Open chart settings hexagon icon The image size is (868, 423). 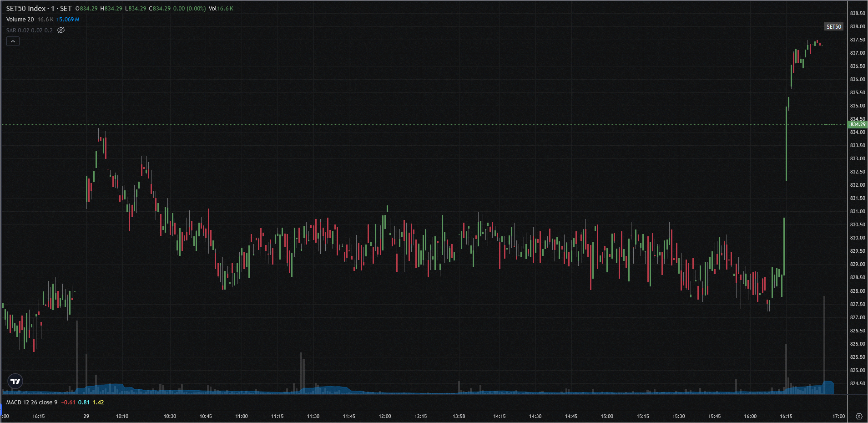click(858, 416)
